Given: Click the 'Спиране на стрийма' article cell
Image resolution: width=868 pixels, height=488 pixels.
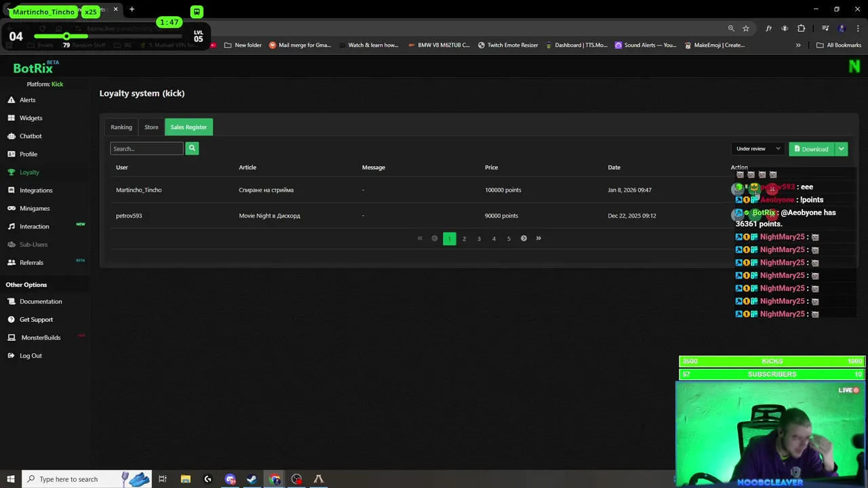Looking at the screenshot, I should click(266, 190).
